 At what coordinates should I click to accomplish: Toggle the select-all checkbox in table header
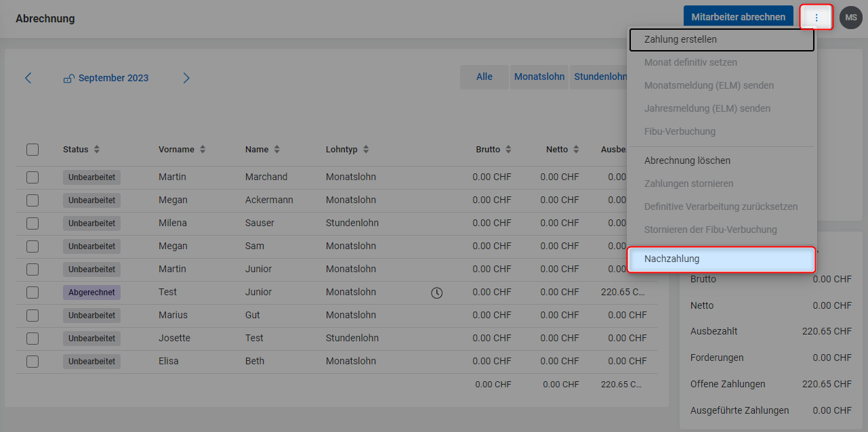33,150
